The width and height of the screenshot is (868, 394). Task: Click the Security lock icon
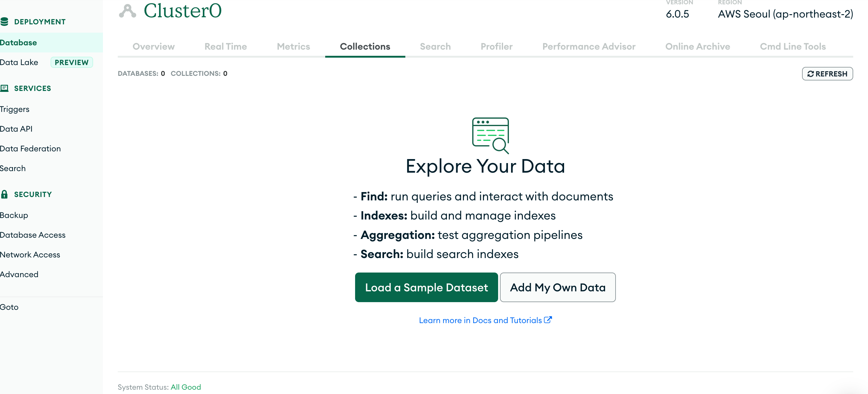coord(4,194)
